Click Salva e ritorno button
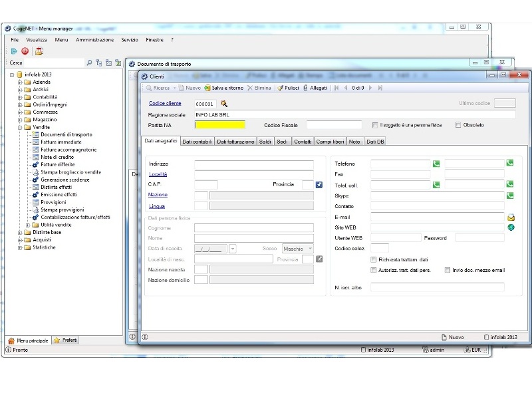The image size is (532, 399). coord(224,88)
